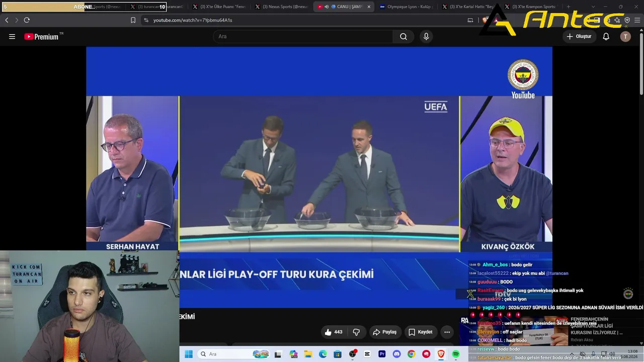This screenshot has width=644, height=362.
Task: Click the Paylaş share button
Action: pos(385,332)
